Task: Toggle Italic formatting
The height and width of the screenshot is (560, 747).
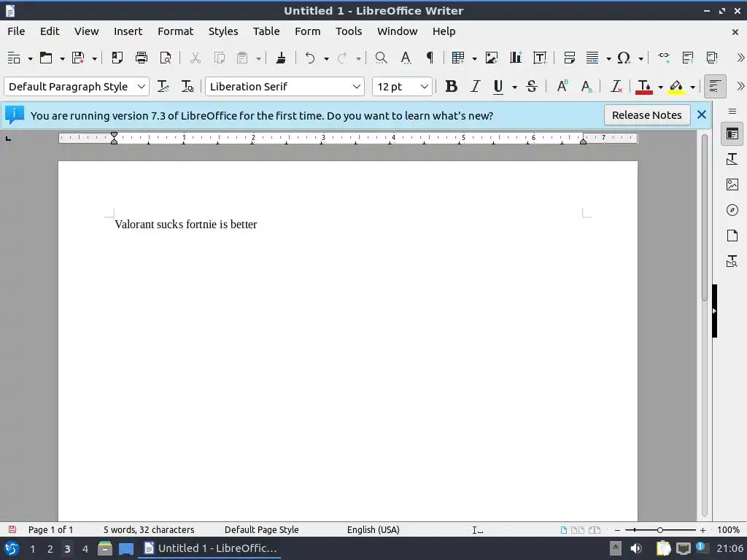Action: 475,87
